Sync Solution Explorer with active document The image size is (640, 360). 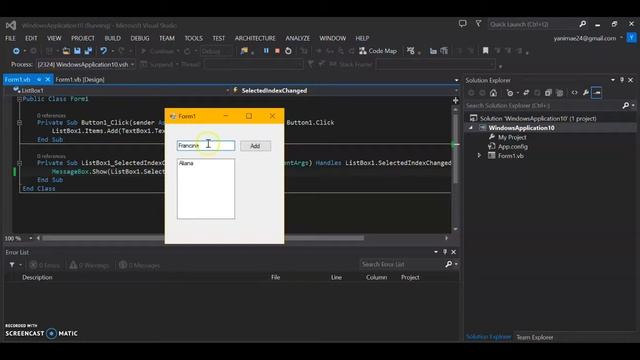coord(526,93)
